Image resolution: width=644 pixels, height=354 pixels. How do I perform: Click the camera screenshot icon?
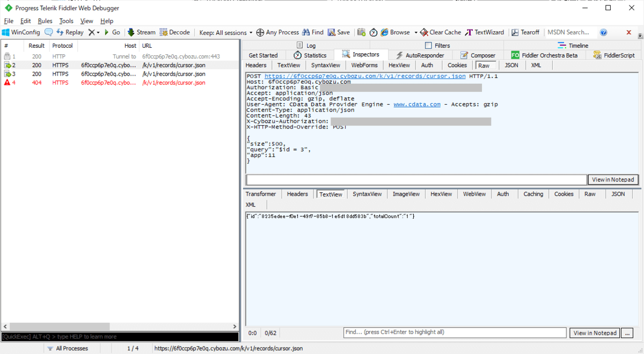point(361,32)
